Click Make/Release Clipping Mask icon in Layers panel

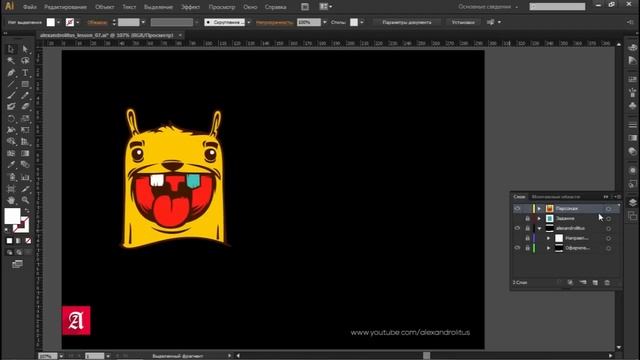pyautogui.click(x=570, y=283)
